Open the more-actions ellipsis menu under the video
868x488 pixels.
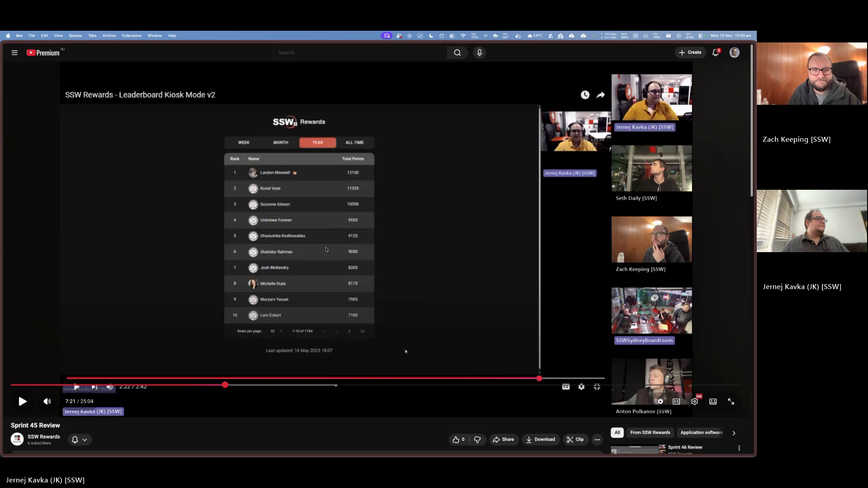click(597, 439)
